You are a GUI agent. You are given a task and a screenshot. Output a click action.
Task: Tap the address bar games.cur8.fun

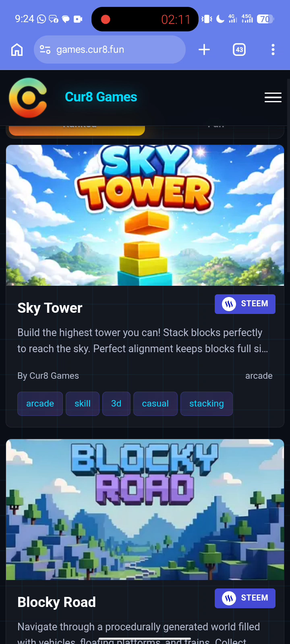pos(110,50)
